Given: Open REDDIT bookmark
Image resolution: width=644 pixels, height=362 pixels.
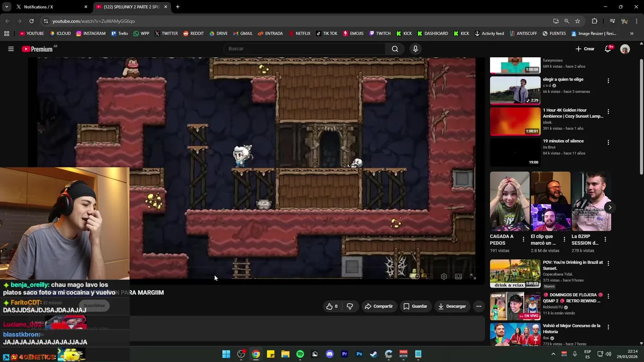Looking at the screenshot, I should coord(193,34).
